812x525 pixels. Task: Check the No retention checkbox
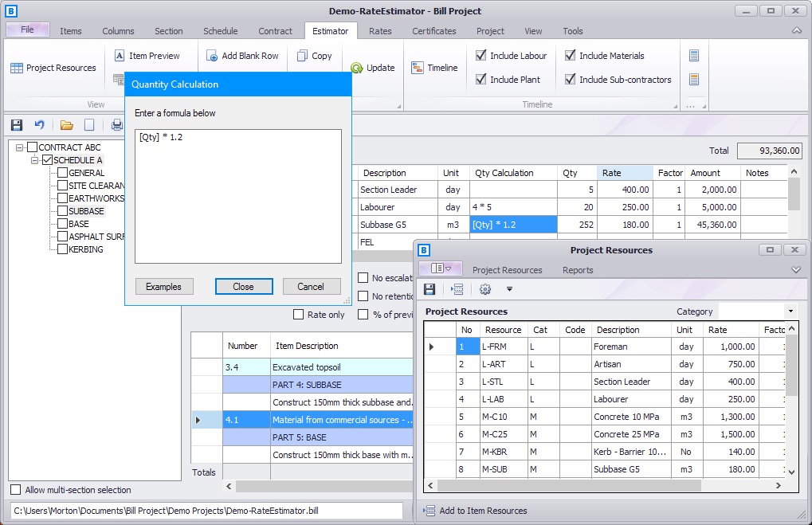coord(363,296)
